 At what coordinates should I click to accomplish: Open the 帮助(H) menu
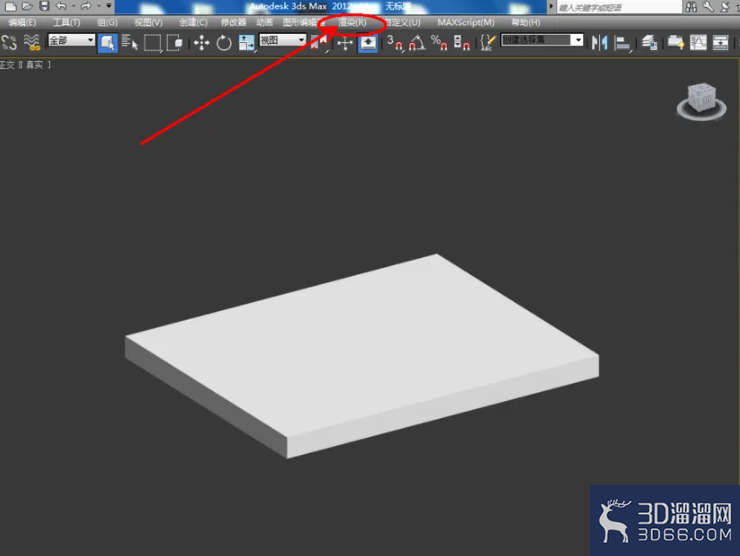[x=526, y=22]
